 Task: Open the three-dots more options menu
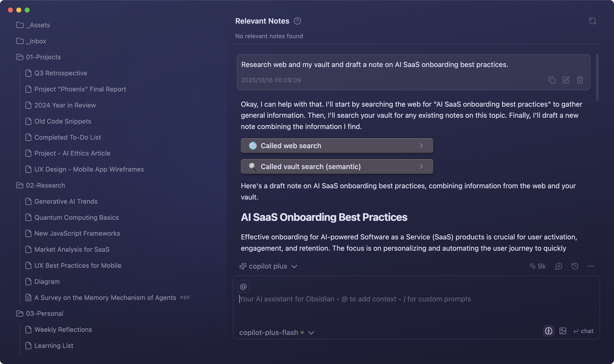591,266
